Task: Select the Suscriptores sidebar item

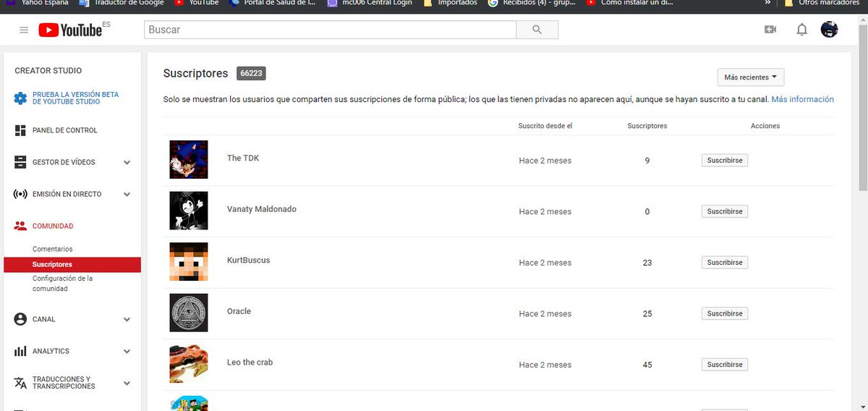Action: point(72,264)
